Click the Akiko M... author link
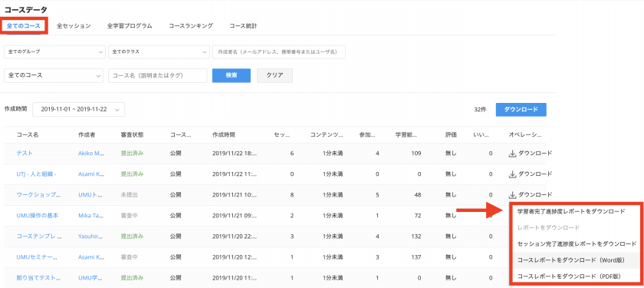Screen dimensions: 644x288 (x=90, y=154)
